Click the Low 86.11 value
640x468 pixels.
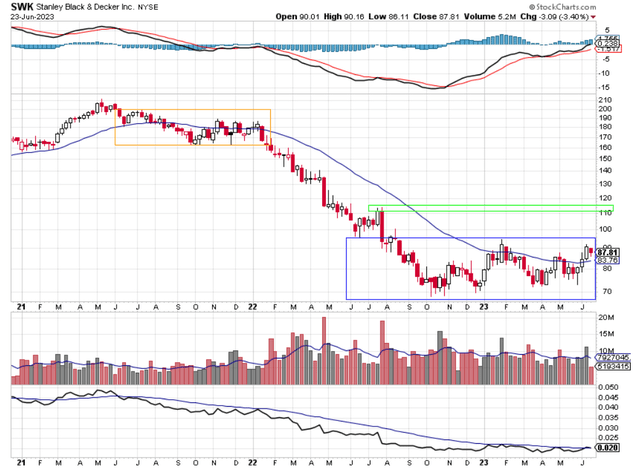point(388,17)
